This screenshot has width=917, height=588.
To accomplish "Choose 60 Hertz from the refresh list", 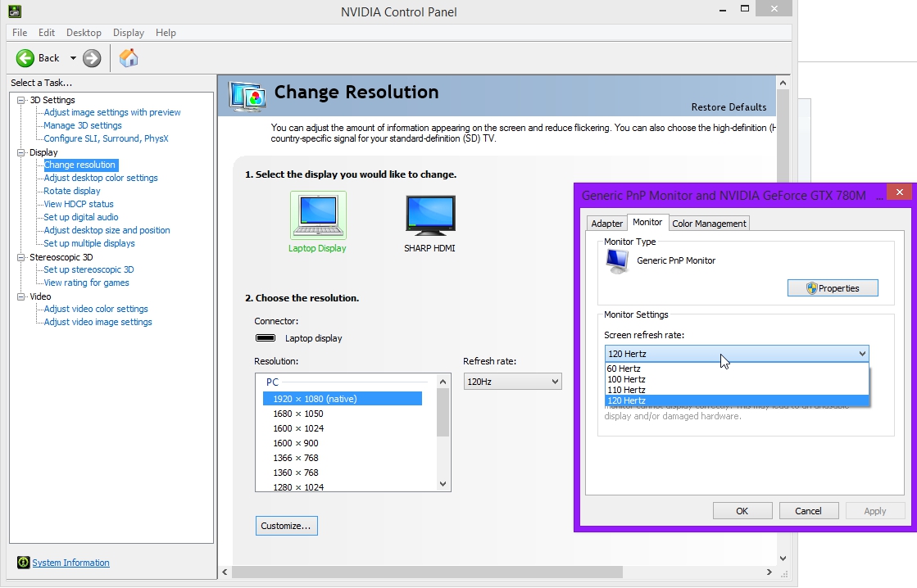I will click(x=624, y=369).
